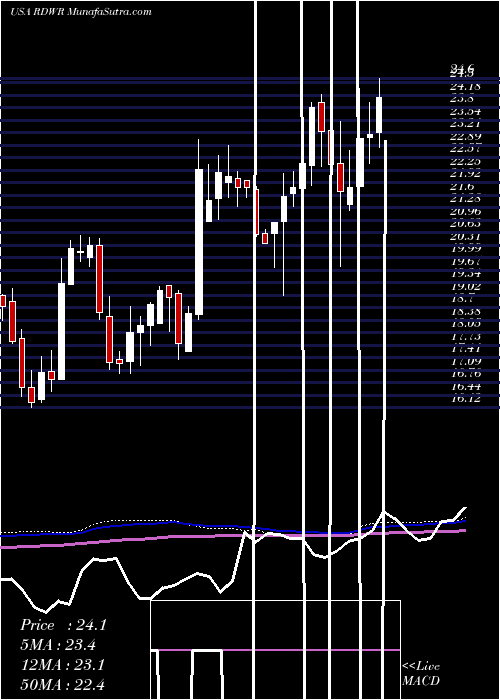Click the 20.31 price axis label

(465, 237)
